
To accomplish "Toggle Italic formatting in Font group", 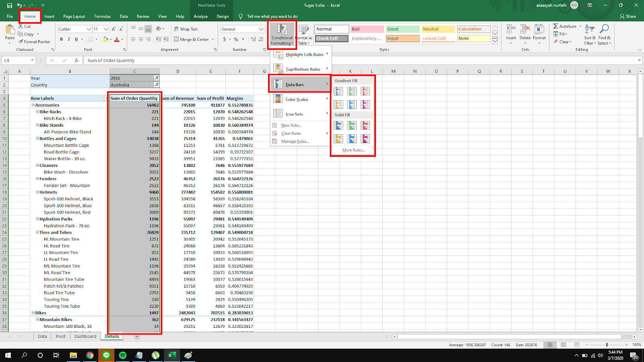I will pos(69,39).
